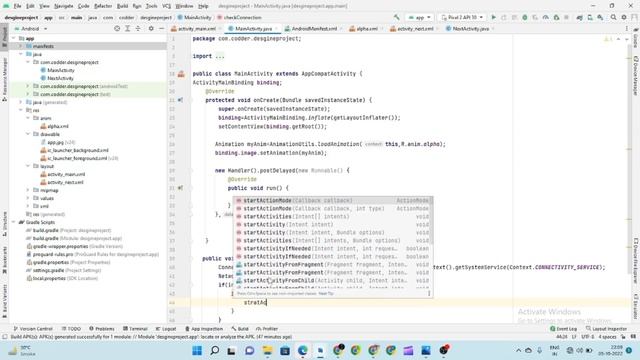
Task: Open the Problems tool window
Action: (x=102, y=329)
